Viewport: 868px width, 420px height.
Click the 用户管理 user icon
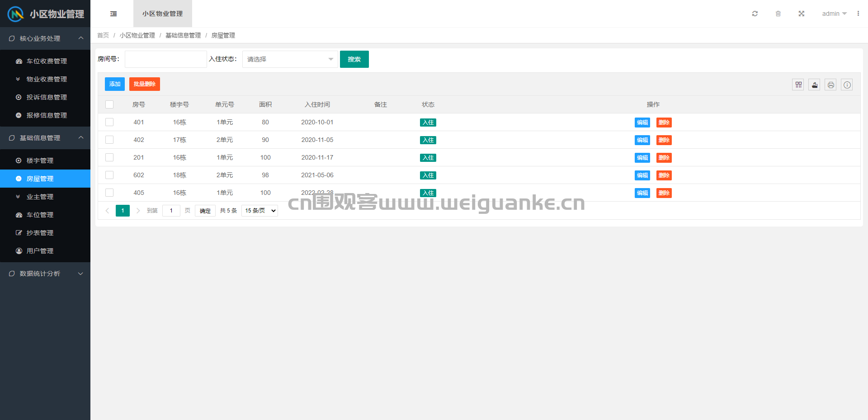pos(19,251)
